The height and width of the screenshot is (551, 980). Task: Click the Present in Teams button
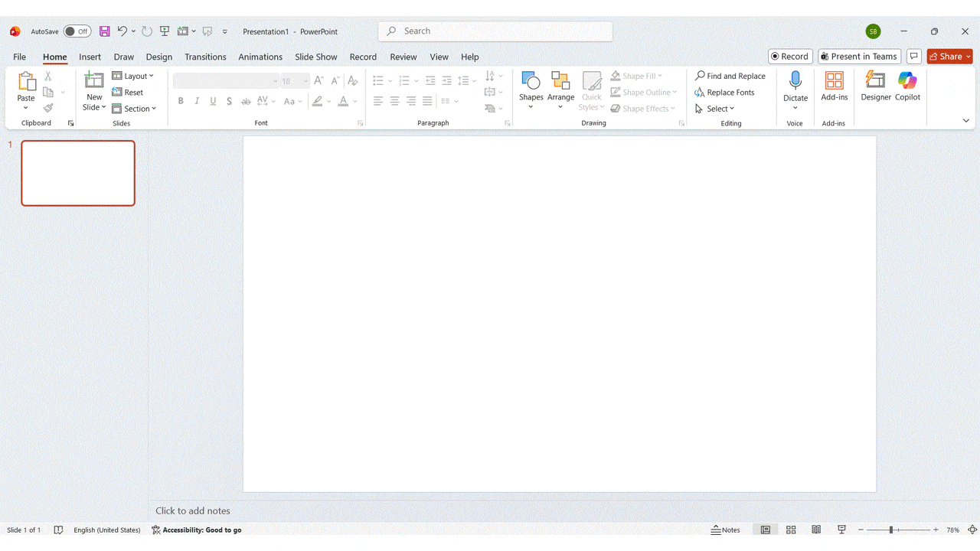click(x=859, y=56)
